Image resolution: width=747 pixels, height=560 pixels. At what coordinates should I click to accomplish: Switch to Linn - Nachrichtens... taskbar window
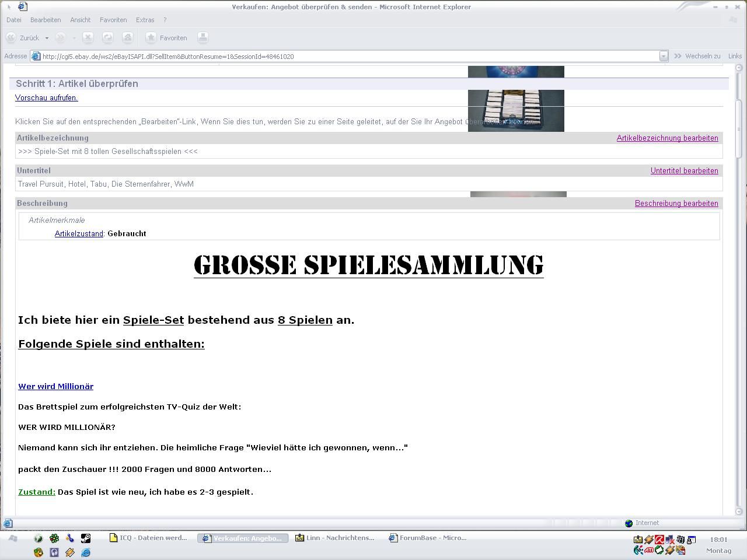pyautogui.click(x=336, y=538)
